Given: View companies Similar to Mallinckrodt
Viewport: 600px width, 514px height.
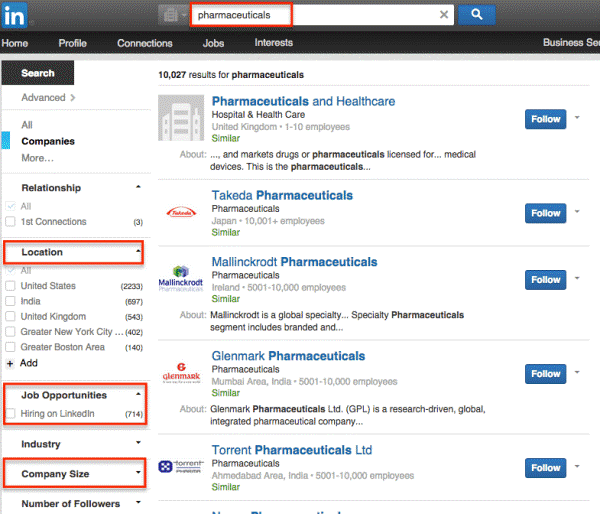Looking at the screenshot, I should click(x=226, y=299).
